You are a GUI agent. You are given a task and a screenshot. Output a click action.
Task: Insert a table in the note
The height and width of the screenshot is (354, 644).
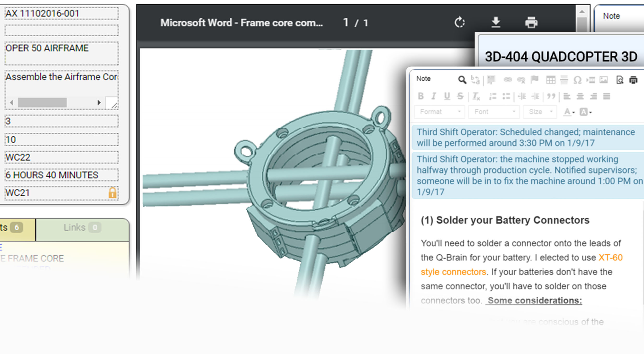[551, 80]
